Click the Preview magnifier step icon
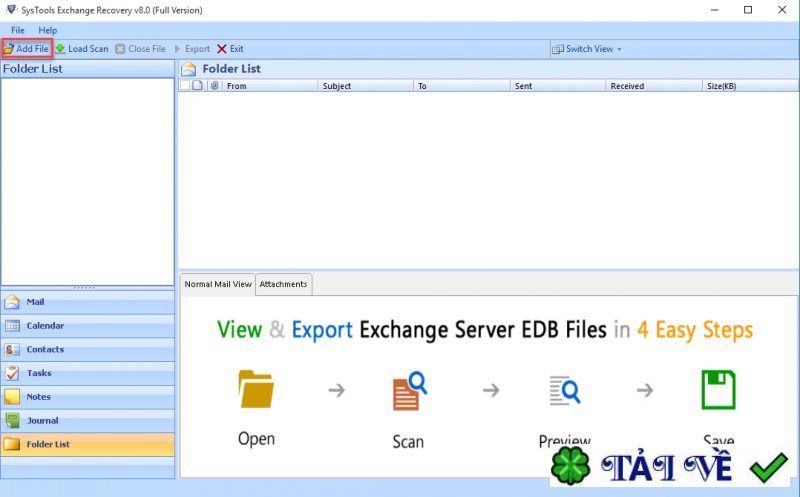 (565, 391)
